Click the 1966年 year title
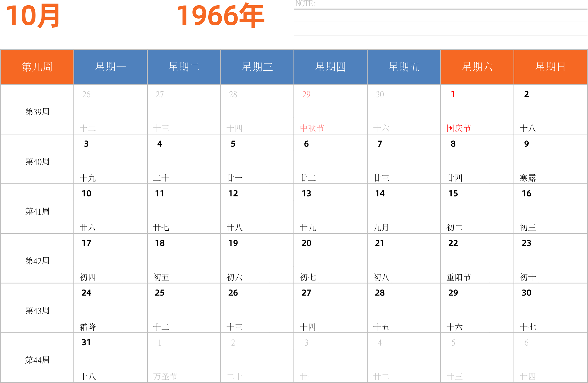 tap(221, 16)
